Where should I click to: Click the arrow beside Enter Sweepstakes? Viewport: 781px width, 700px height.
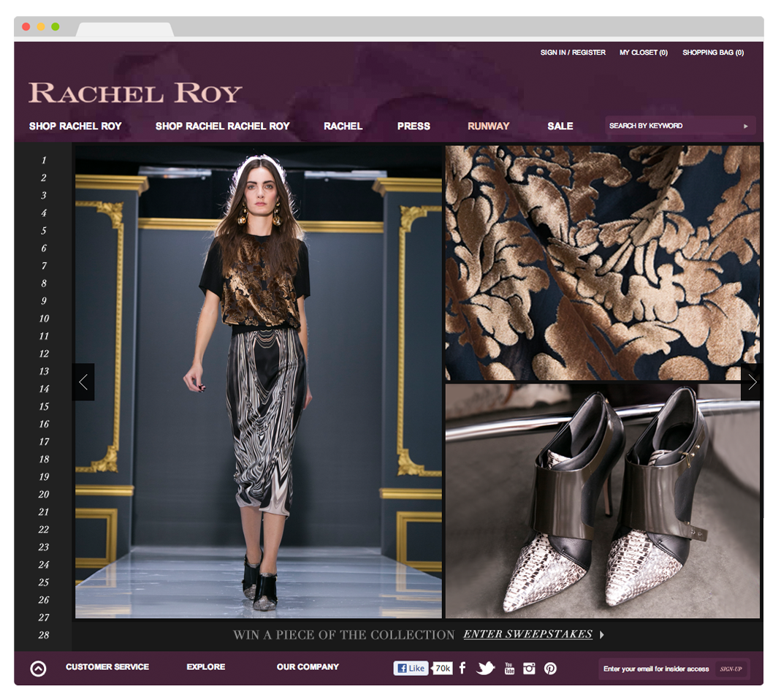click(602, 635)
